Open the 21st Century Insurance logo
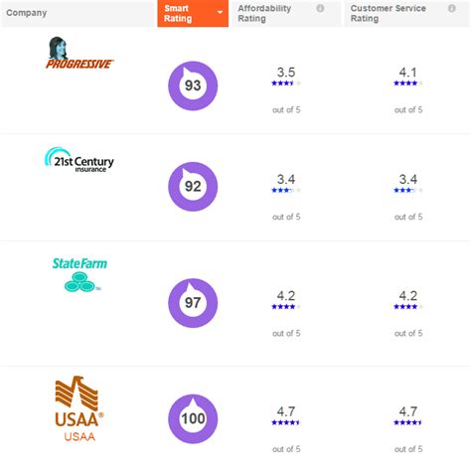Screen dimensions: 471x476 coord(79,160)
